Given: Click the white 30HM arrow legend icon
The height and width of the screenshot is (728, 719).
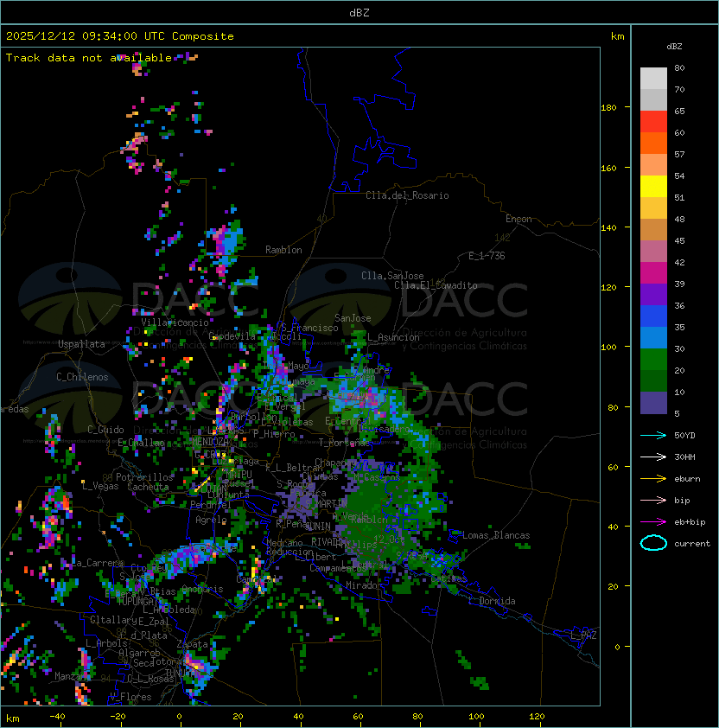Looking at the screenshot, I should pos(653,457).
